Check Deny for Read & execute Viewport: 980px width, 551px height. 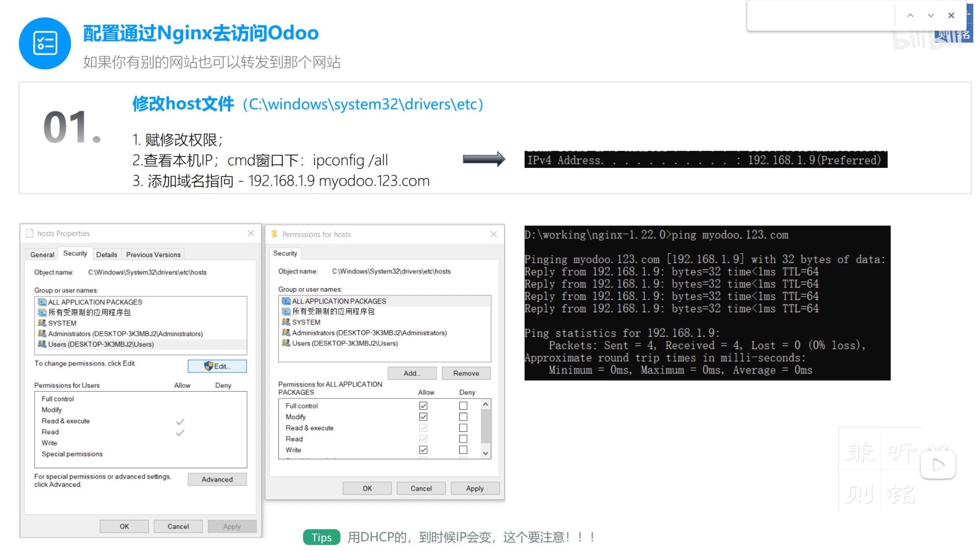(x=463, y=428)
